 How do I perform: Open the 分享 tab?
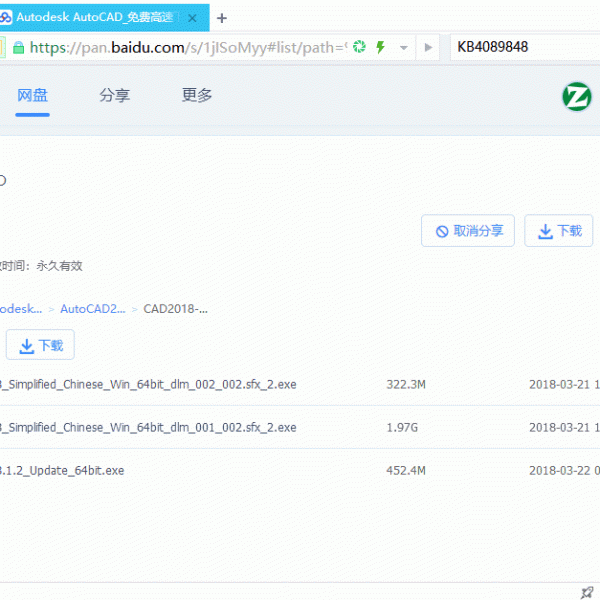tap(114, 96)
